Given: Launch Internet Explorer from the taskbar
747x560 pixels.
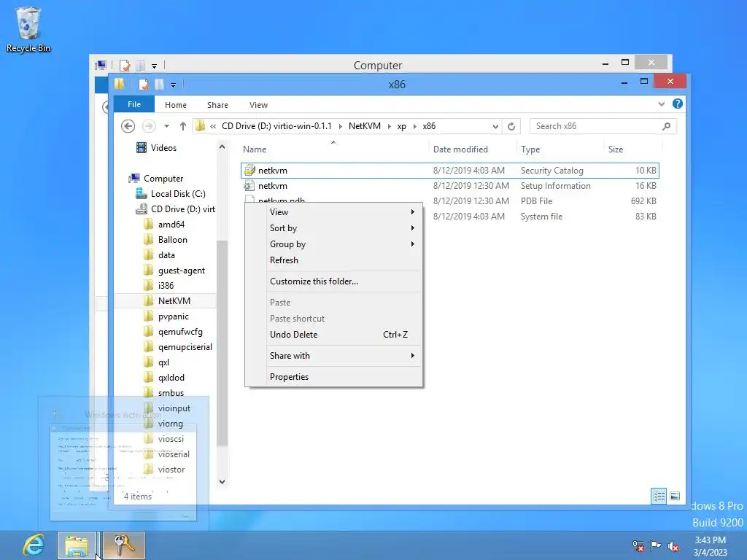Looking at the screenshot, I should click(x=34, y=545).
